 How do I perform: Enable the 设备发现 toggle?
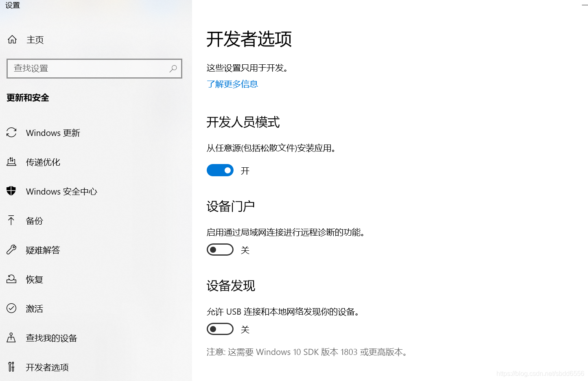point(220,329)
